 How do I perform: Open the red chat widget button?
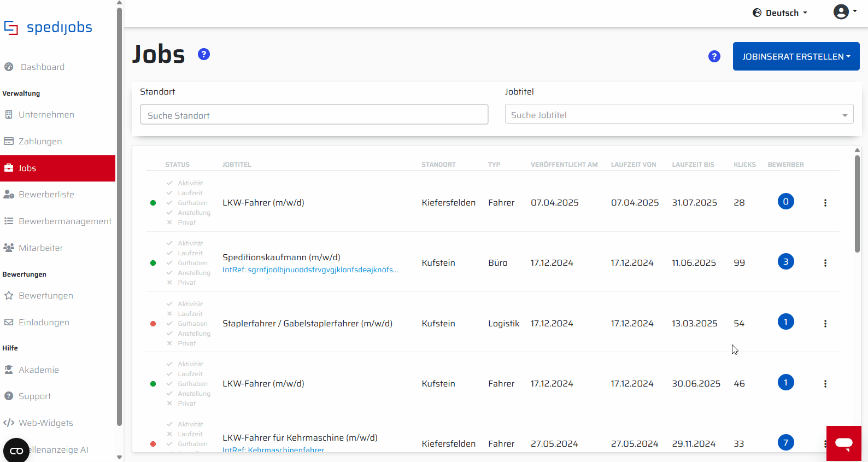coord(844,443)
